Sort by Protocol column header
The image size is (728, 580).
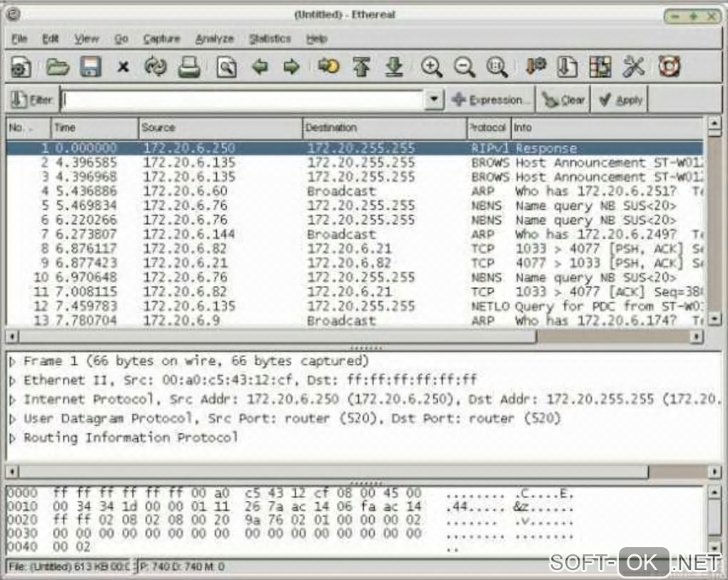point(489,128)
